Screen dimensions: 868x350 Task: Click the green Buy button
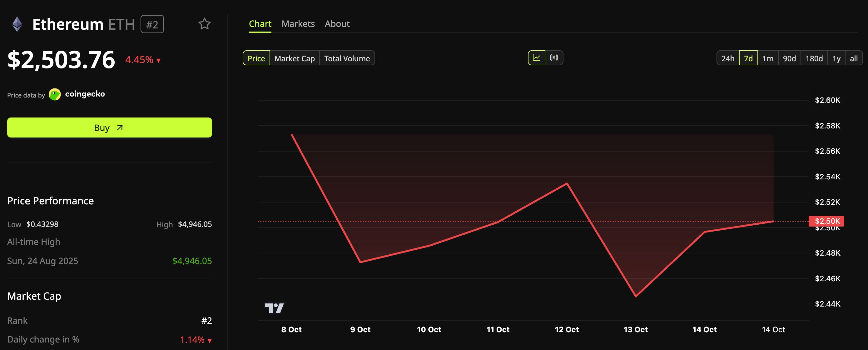pos(110,127)
